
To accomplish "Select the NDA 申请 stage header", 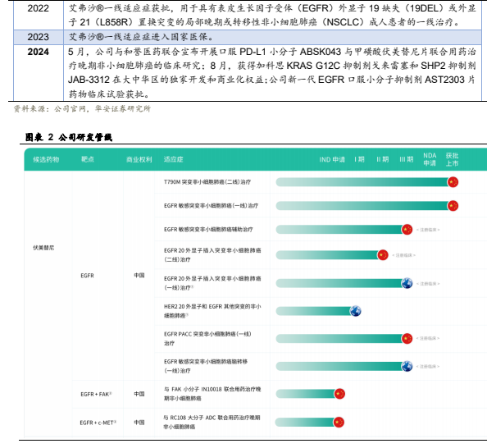I will pyautogui.click(x=430, y=159).
